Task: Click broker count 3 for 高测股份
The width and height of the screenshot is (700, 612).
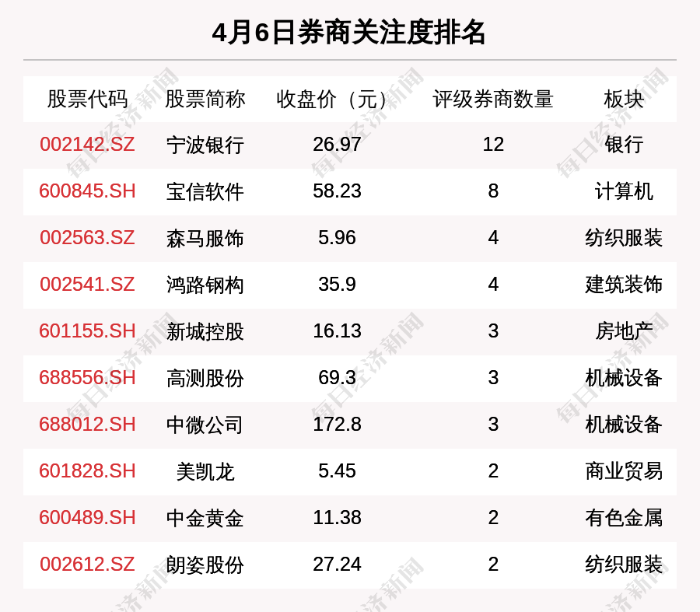Action: 493,378
